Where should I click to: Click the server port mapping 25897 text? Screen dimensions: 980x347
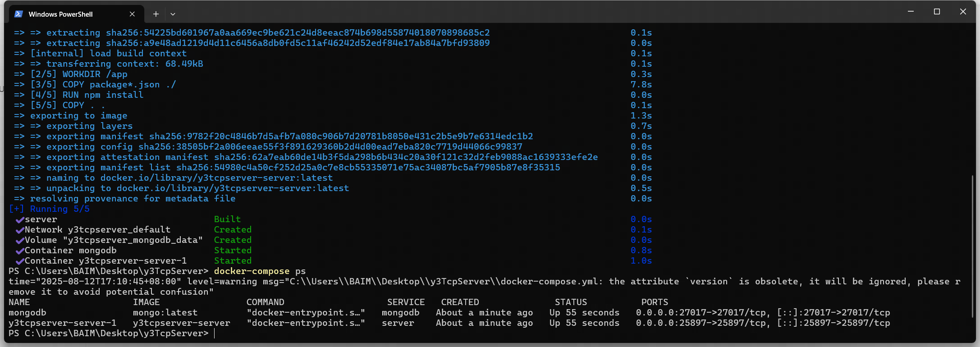(x=763, y=323)
